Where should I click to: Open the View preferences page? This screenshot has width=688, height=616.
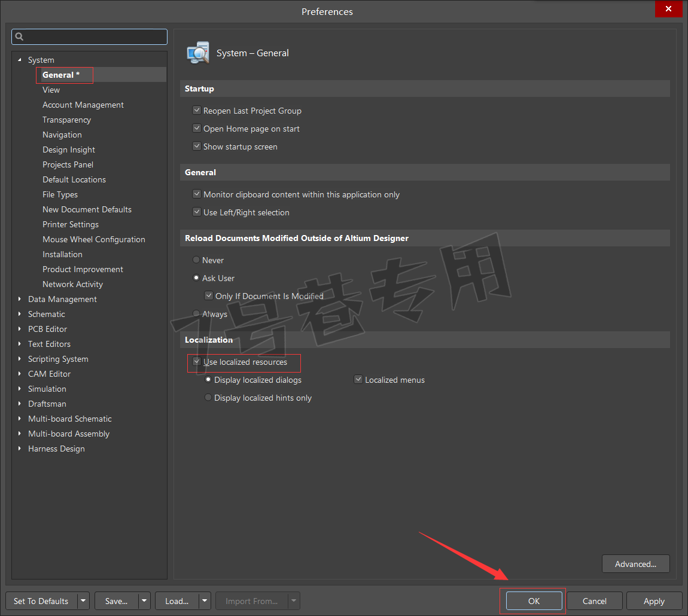tap(51, 90)
